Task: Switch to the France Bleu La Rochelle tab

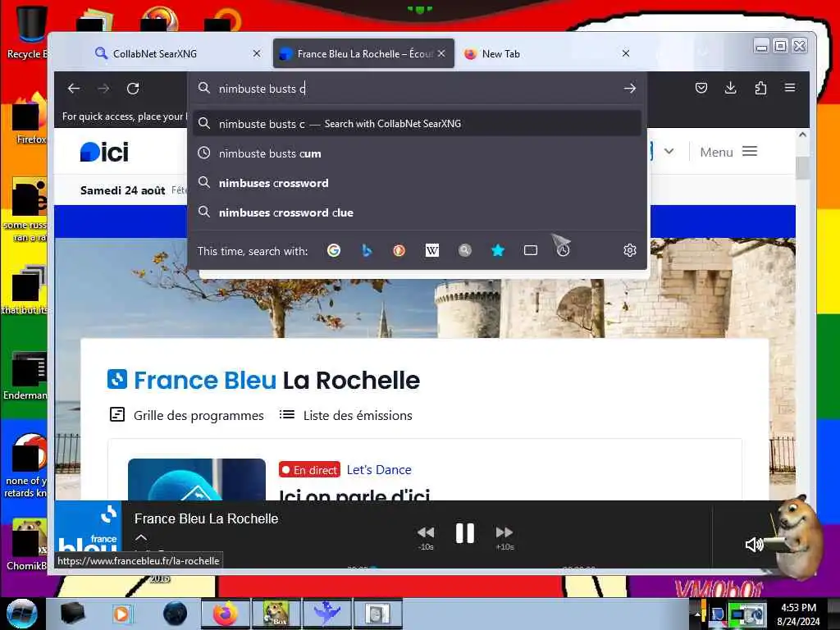Action: [x=363, y=53]
